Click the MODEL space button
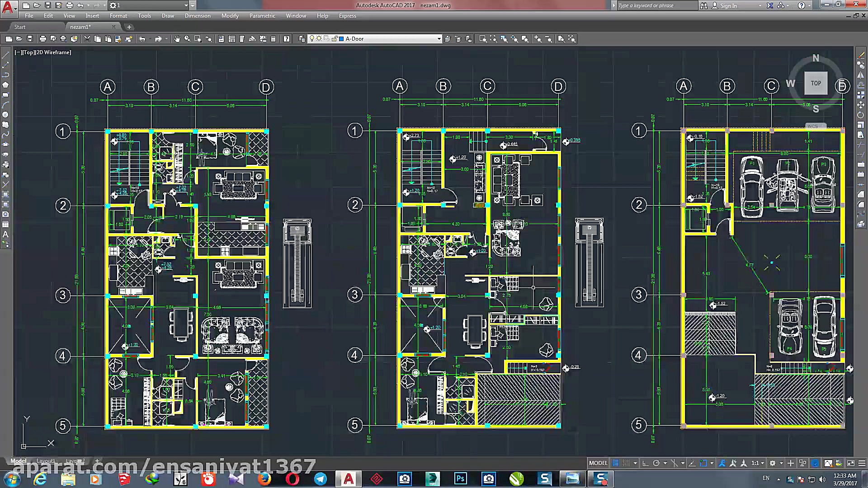The image size is (868, 488). 598,463
